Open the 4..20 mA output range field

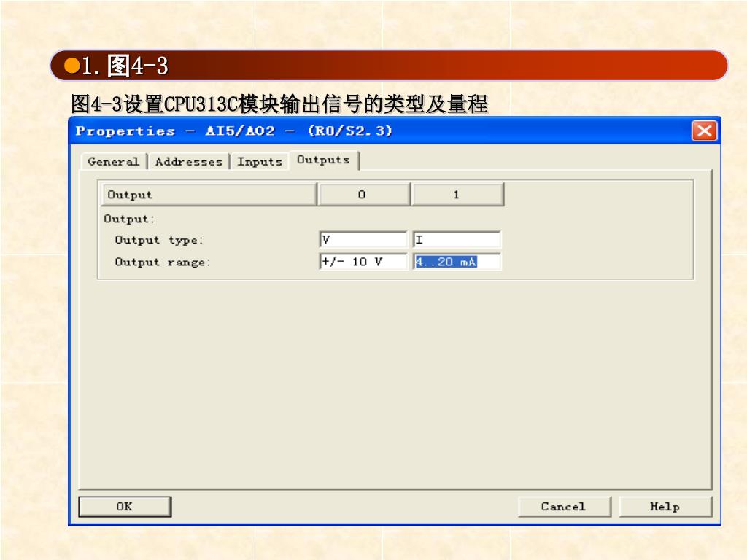coord(457,262)
